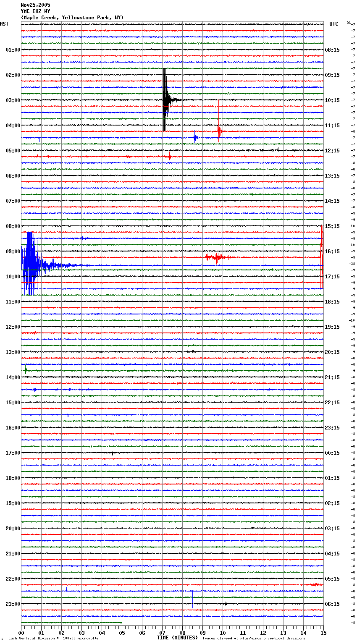Click the 00:15 UTC time label
This screenshot has height=644, width=357.
tap(332, 453)
